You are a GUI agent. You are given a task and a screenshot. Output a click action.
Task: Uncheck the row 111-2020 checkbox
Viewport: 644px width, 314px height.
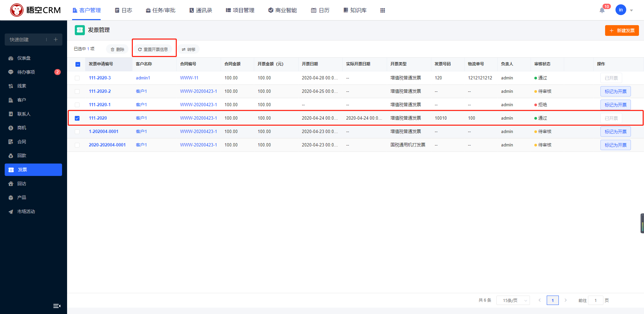pyautogui.click(x=77, y=118)
